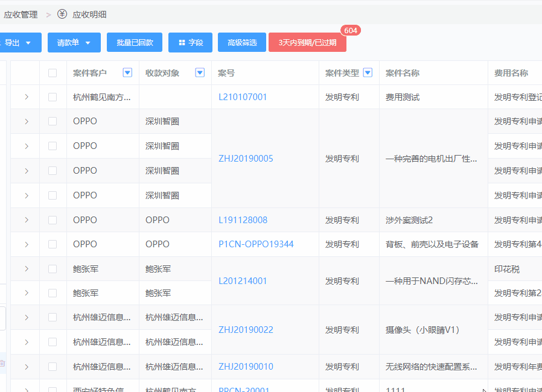Open 高级筛选 advanced filter
Image resolution: width=542 pixels, height=392 pixels.
click(242, 43)
